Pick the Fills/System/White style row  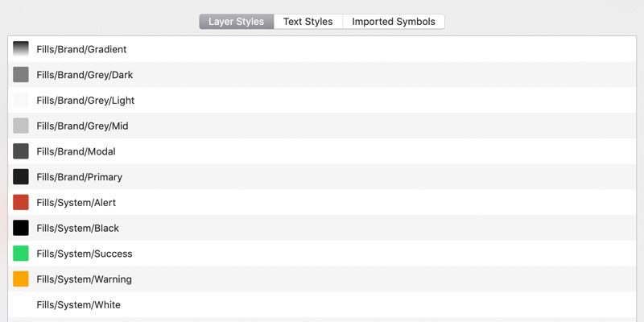pyautogui.click(x=78, y=305)
